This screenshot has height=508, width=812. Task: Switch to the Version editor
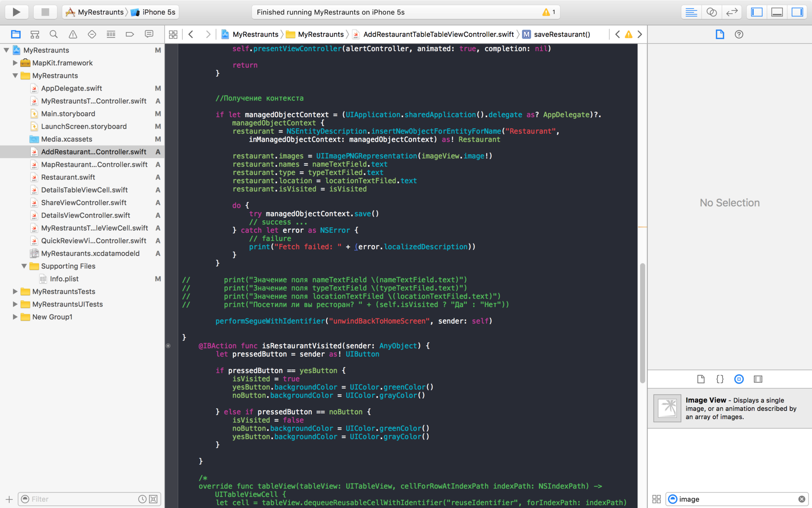coord(732,12)
